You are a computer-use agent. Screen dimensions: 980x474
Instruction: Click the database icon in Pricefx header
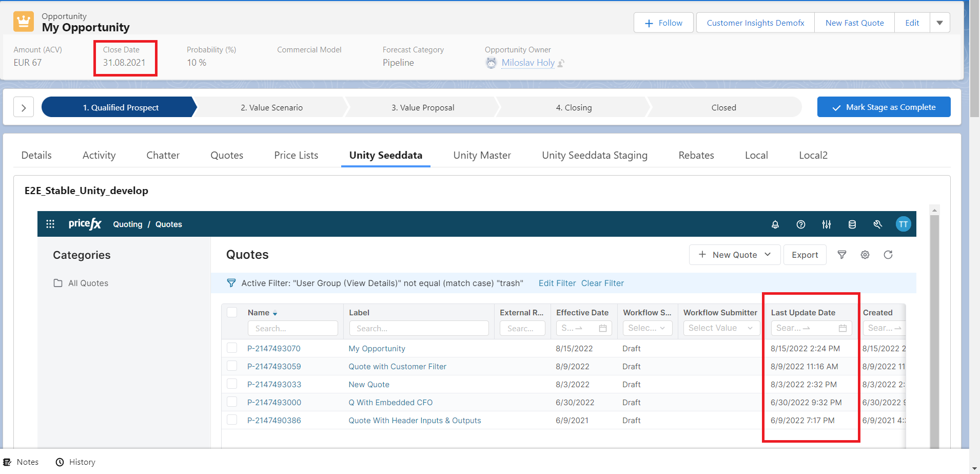[x=852, y=224]
